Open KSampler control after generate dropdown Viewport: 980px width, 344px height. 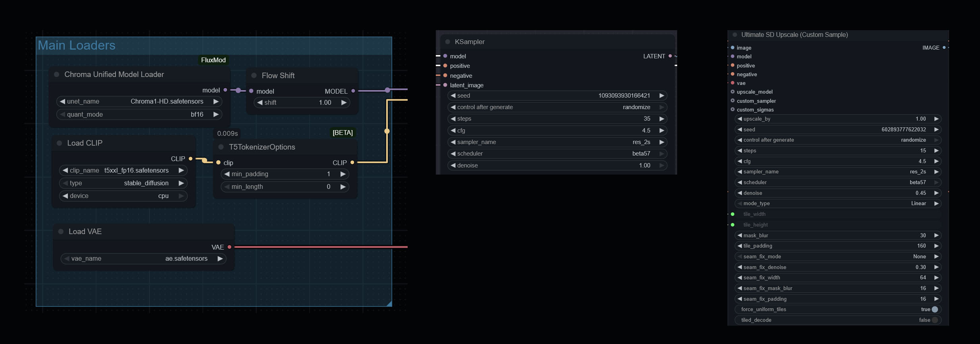point(557,107)
